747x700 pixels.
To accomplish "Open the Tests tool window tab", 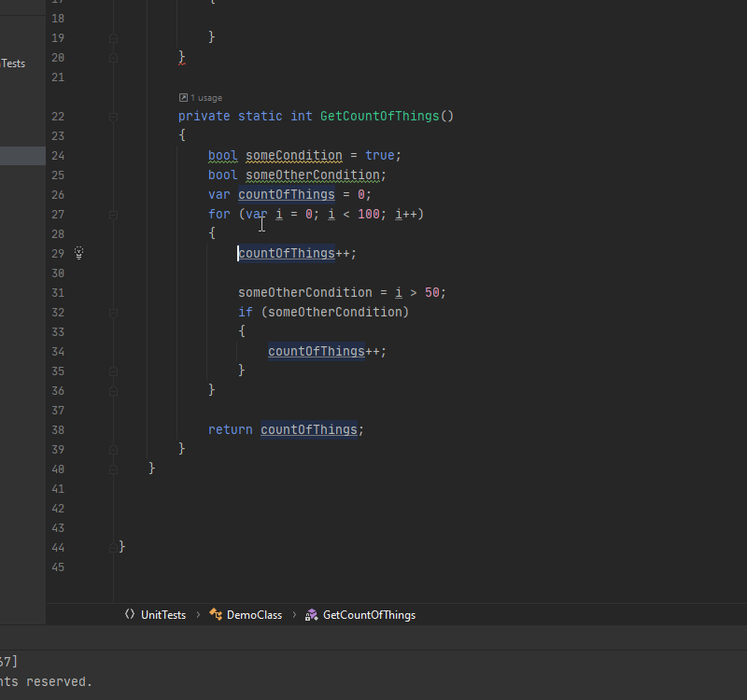I will tap(13, 63).
